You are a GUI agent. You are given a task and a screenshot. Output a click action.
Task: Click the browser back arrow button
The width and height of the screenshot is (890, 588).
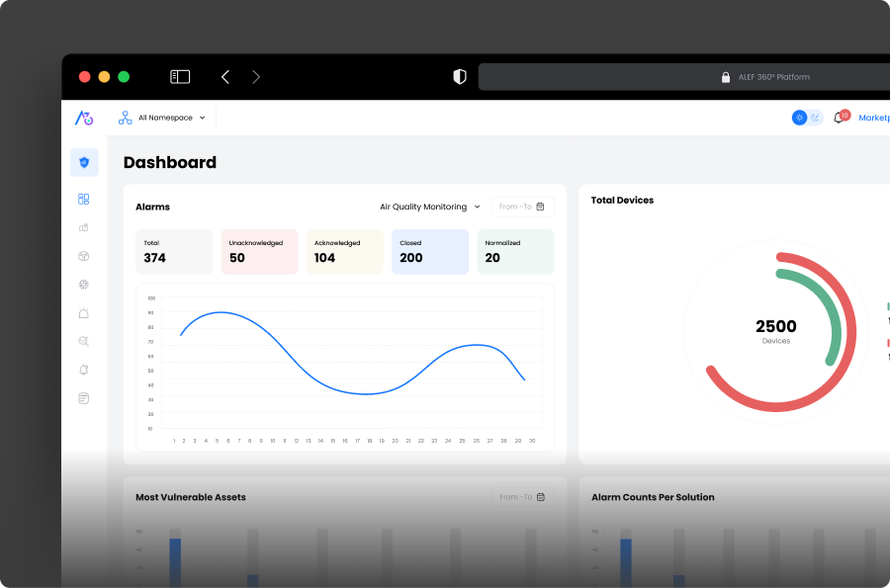pos(225,77)
